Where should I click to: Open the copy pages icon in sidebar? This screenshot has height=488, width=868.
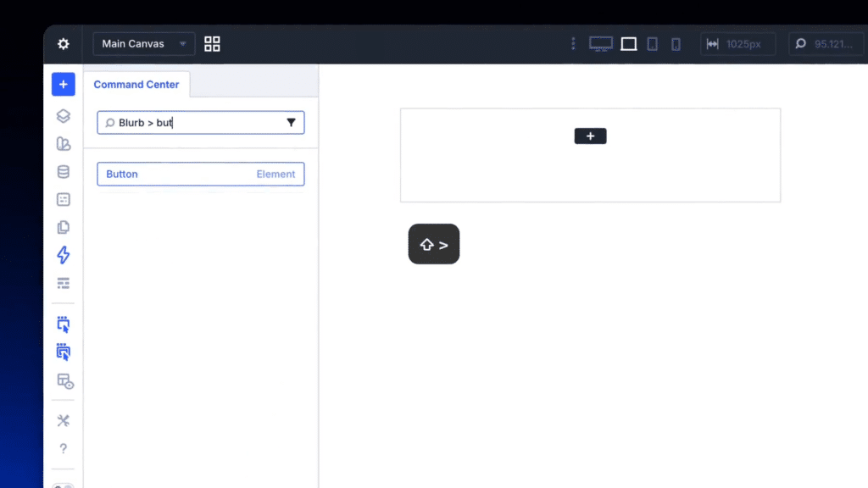coord(63,227)
